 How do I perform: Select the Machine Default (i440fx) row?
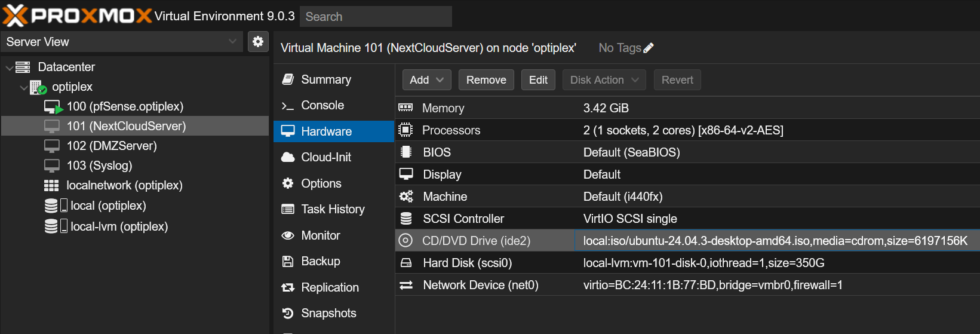pos(687,197)
